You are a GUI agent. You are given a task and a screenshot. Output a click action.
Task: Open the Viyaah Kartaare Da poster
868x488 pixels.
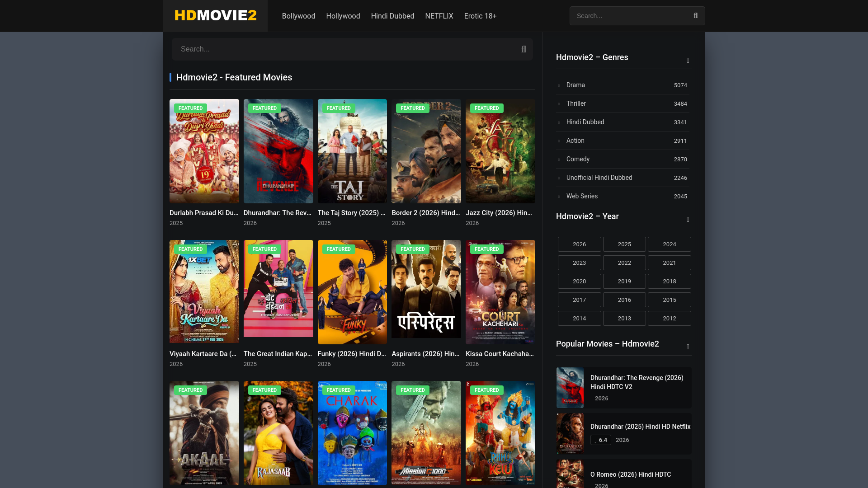click(x=204, y=291)
